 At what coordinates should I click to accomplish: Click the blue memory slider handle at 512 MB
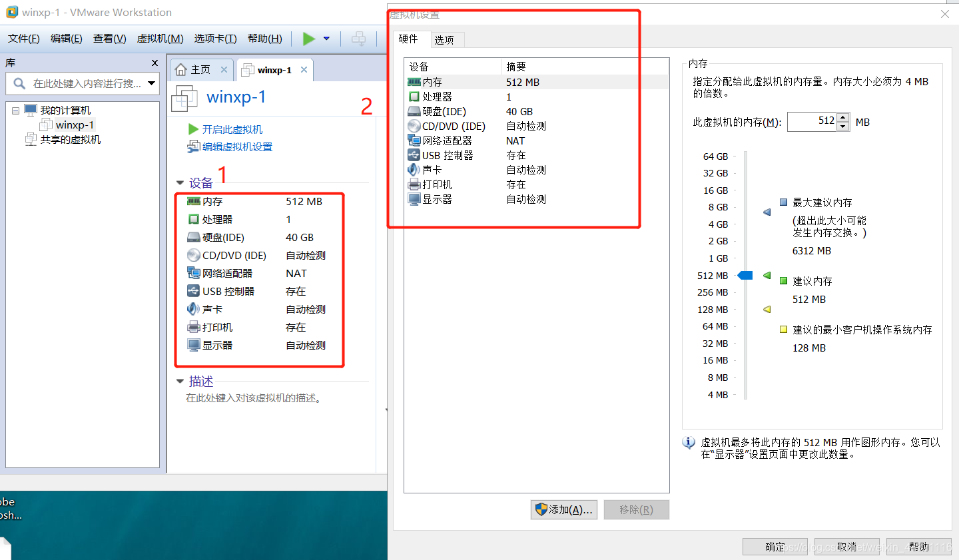tap(745, 276)
